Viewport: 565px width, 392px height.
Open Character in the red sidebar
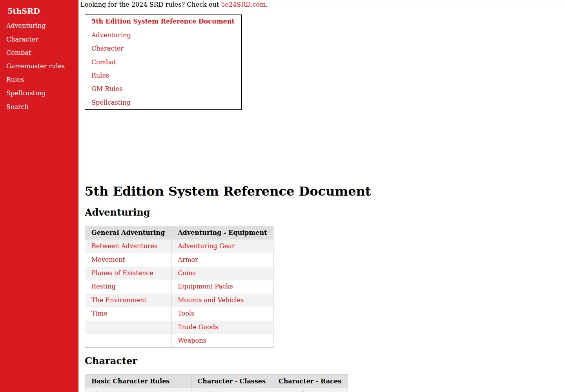pyautogui.click(x=22, y=39)
